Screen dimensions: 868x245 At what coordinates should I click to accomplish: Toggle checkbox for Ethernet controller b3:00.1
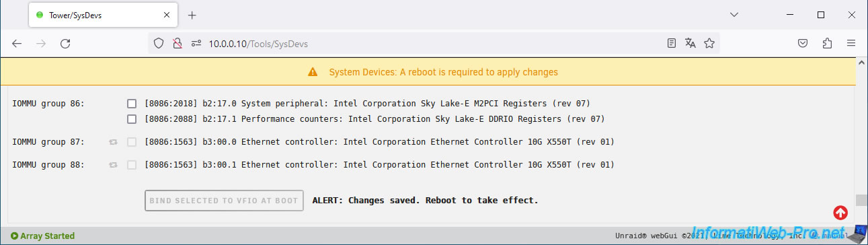pyautogui.click(x=132, y=165)
